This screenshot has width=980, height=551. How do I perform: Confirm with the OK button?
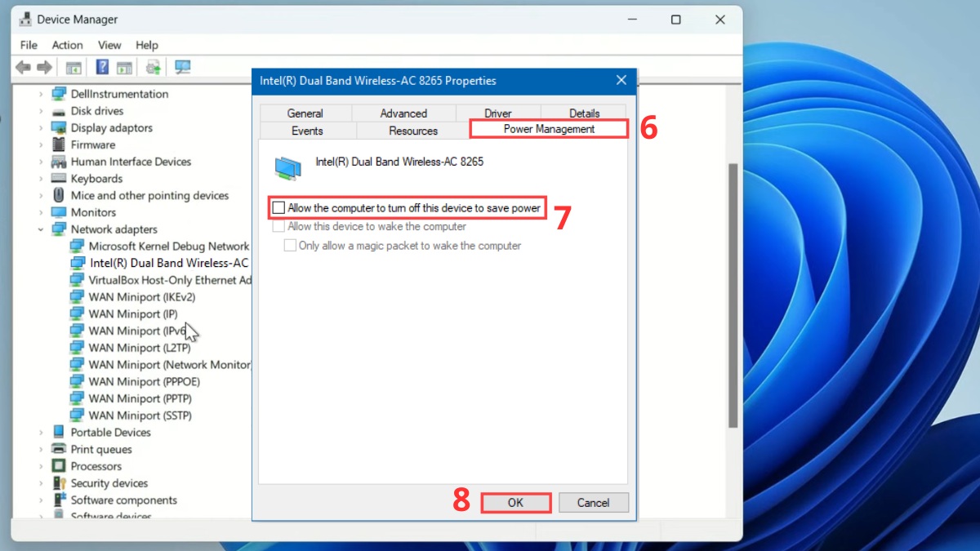tap(515, 503)
